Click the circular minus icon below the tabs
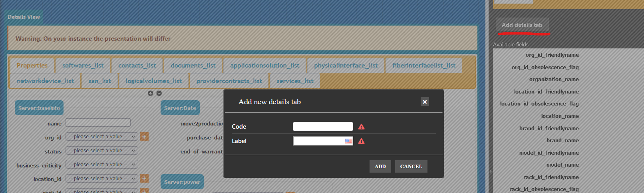This screenshot has width=644, height=193. [x=159, y=93]
